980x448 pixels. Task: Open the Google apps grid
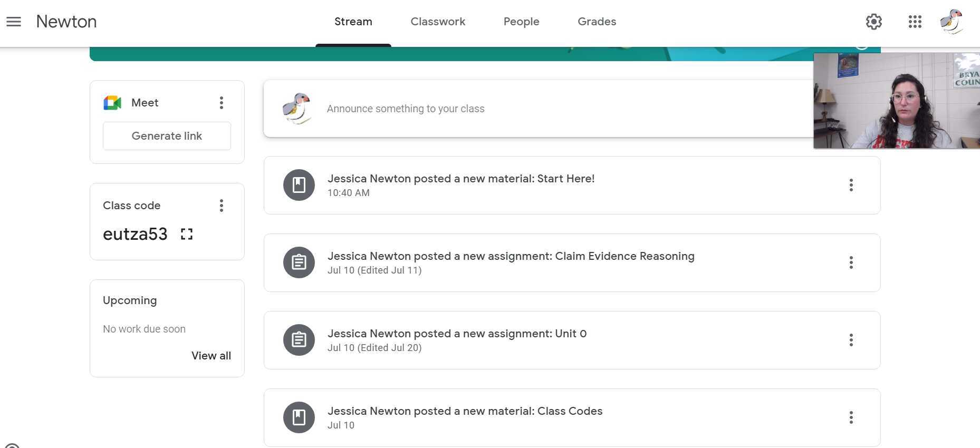point(915,22)
